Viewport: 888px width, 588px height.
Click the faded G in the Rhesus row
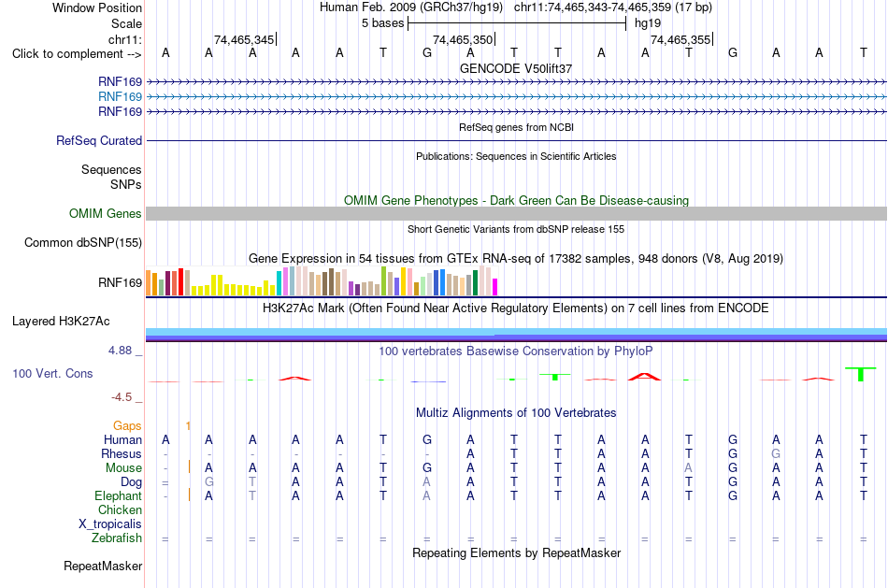point(776,453)
